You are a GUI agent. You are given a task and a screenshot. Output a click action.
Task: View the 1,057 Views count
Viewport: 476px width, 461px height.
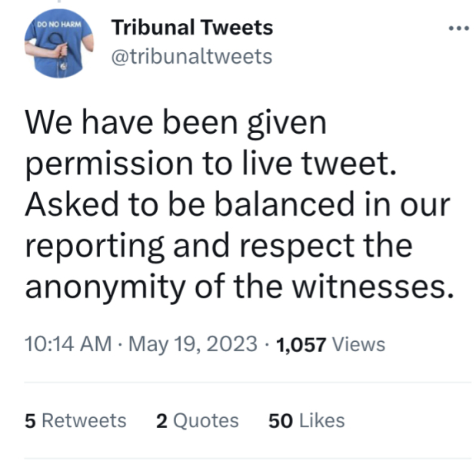331,345
